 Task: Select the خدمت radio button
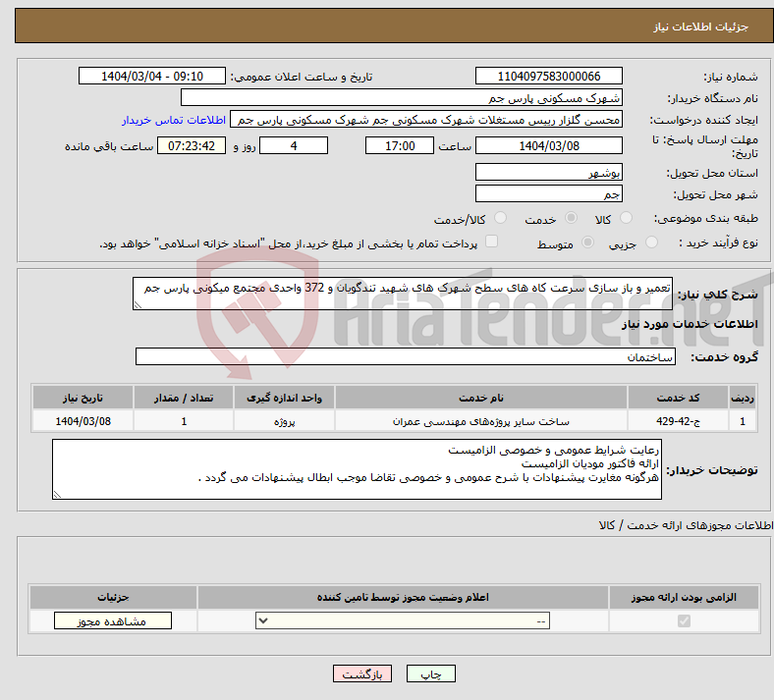click(571, 218)
